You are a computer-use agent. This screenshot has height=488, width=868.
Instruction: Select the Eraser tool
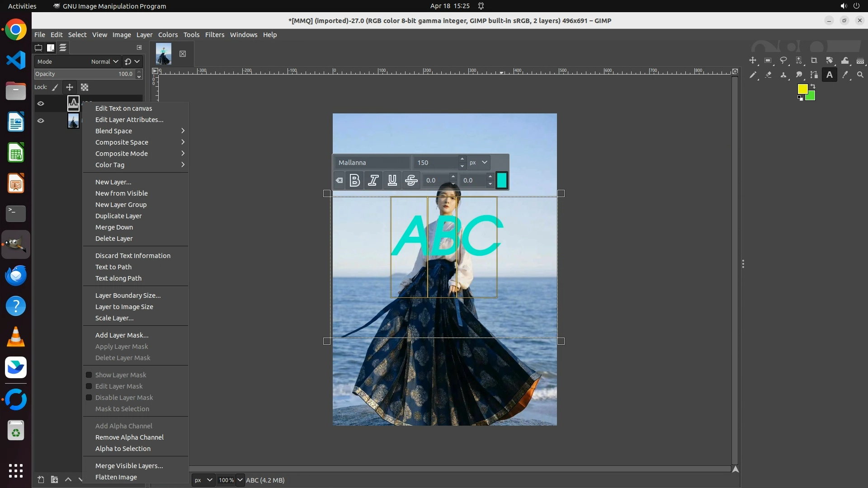(x=768, y=75)
